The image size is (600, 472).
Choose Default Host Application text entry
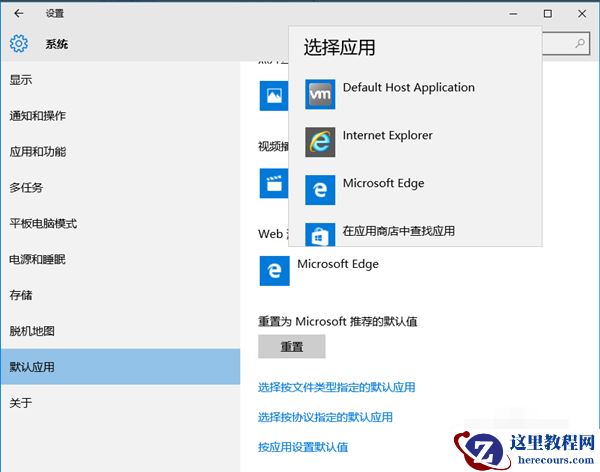pos(409,88)
